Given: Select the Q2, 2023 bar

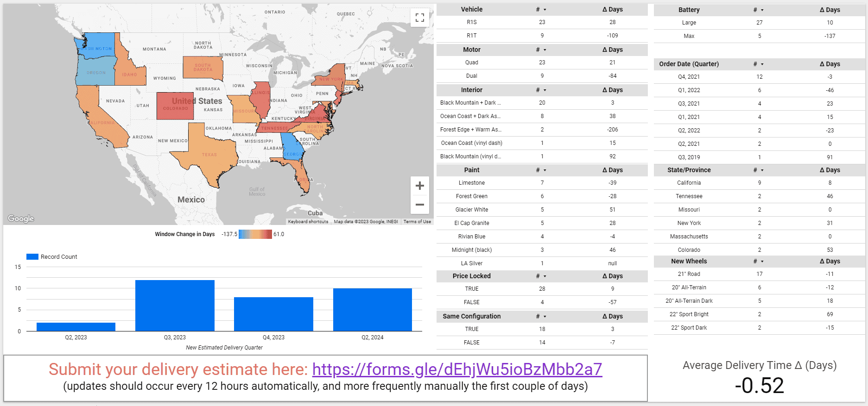Looking at the screenshot, I should [76, 327].
